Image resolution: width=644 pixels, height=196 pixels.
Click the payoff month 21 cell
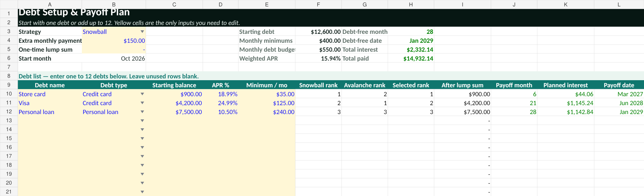click(514, 103)
